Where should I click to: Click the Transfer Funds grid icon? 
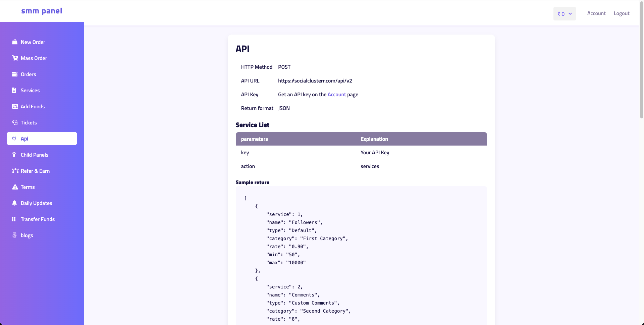[x=14, y=219]
